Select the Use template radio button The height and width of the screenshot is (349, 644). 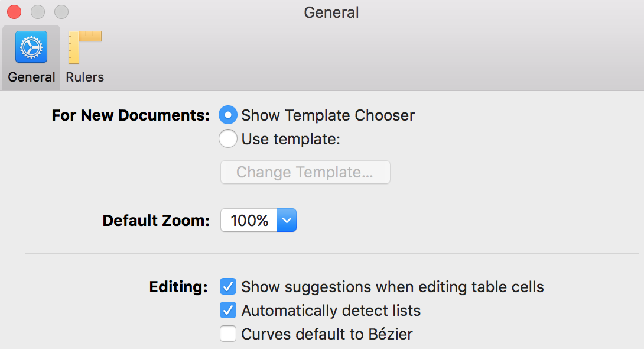(x=228, y=140)
